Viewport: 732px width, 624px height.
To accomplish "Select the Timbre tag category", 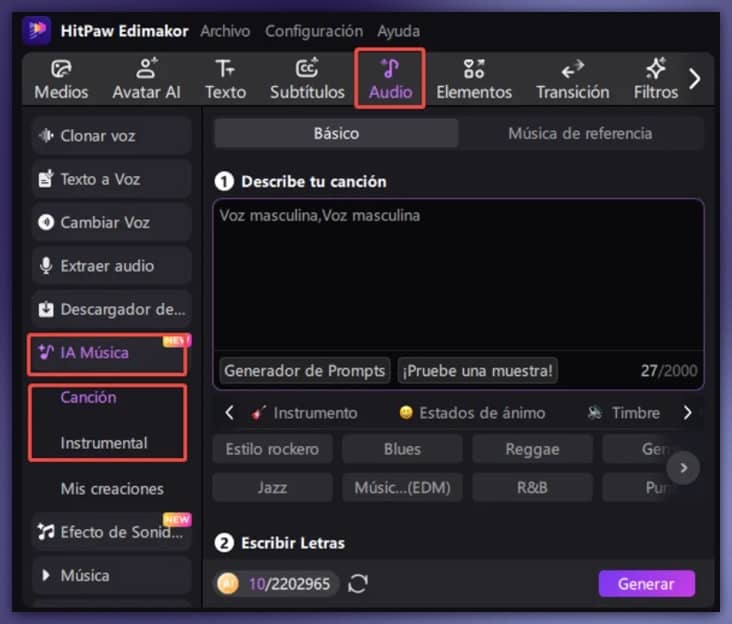I will click(623, 413).
